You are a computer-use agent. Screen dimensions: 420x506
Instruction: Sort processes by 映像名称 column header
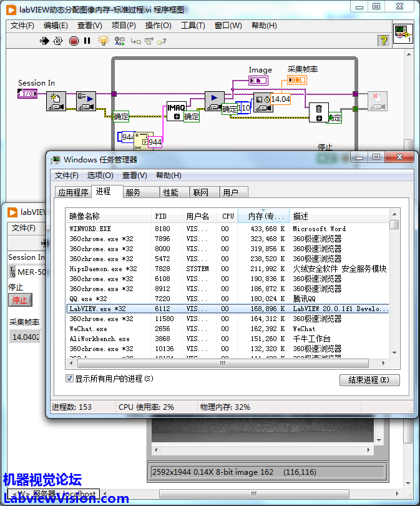(109, 216)
